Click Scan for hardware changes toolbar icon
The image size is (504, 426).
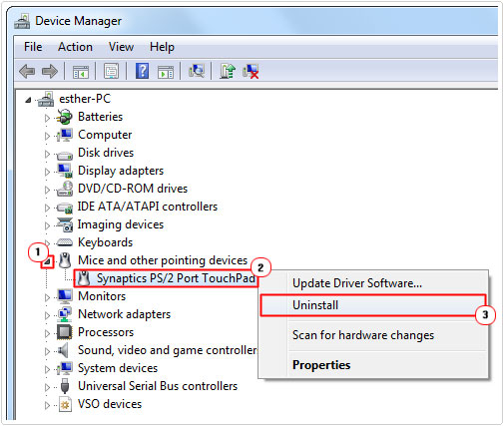click(x=197, y=71)
